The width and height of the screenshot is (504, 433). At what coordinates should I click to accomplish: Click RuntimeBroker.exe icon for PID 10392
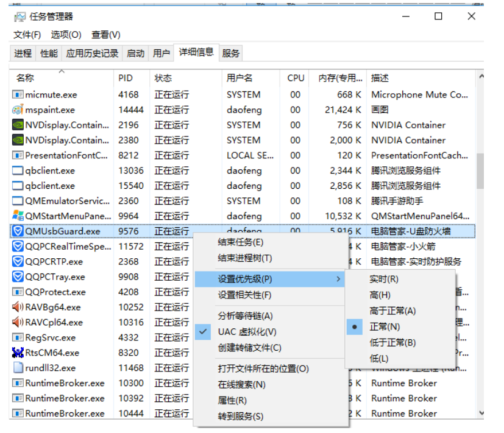(x=18, y=398)
